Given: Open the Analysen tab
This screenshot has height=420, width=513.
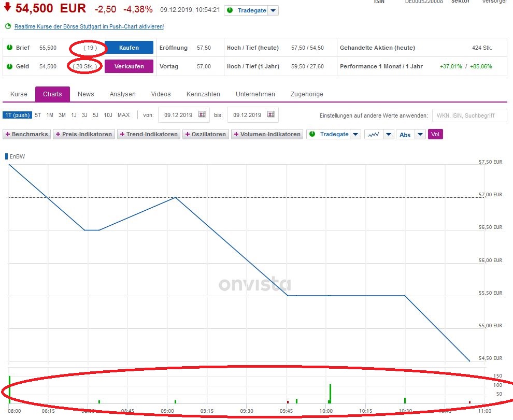Looking at the screenshot, I should click(x=123, y=94).
